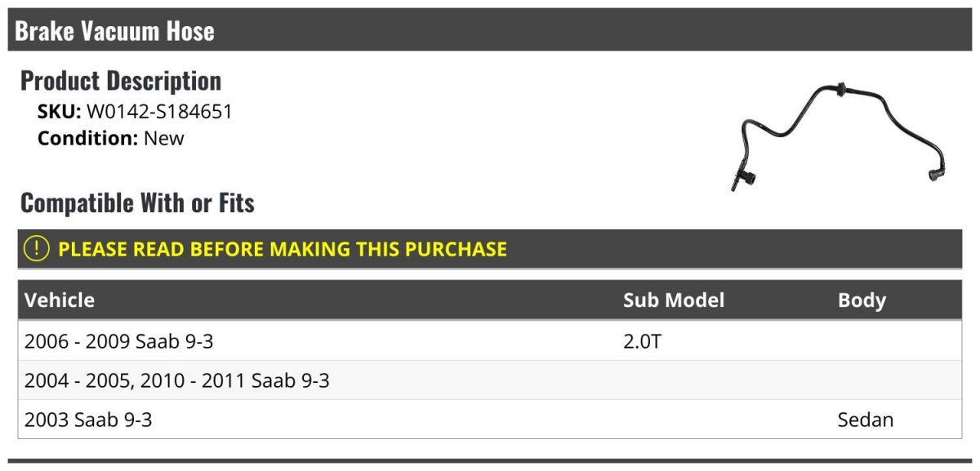
Task: Click the yellow exclamation warning icon
Action: (37, 249)
